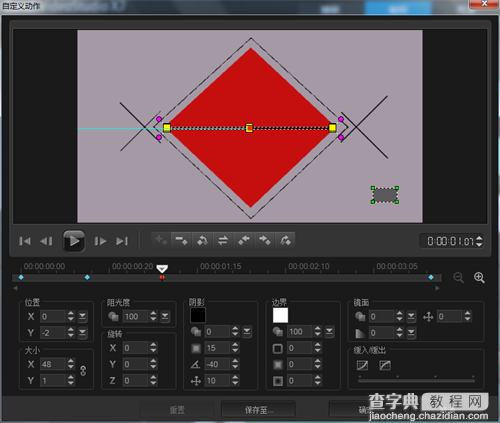The width and height of the screenshot is (500, 423).
Task: Zoom out on the keyframe timeline
Action: pos(459,278)
